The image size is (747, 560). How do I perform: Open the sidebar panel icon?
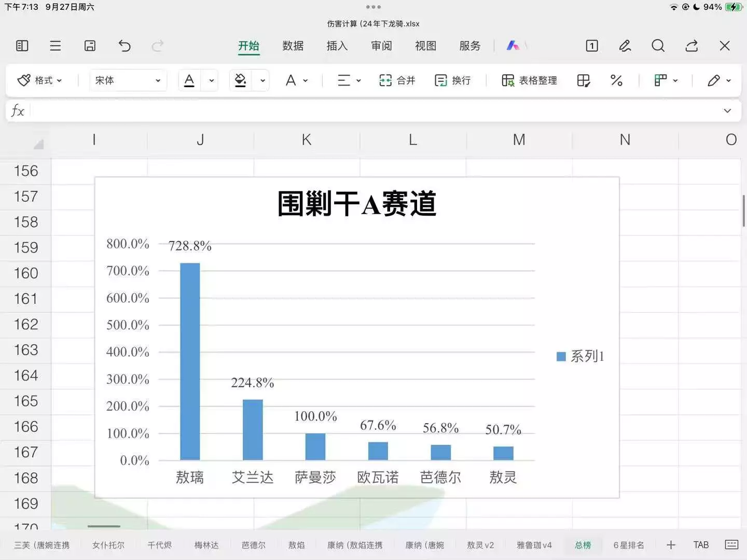22,46
